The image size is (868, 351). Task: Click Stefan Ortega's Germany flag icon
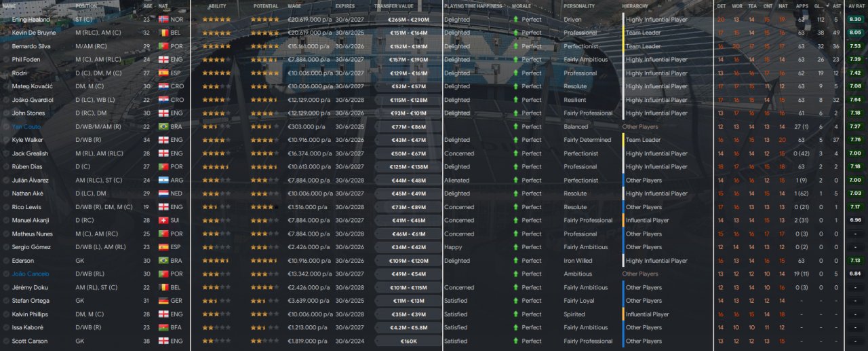point(163,301)
